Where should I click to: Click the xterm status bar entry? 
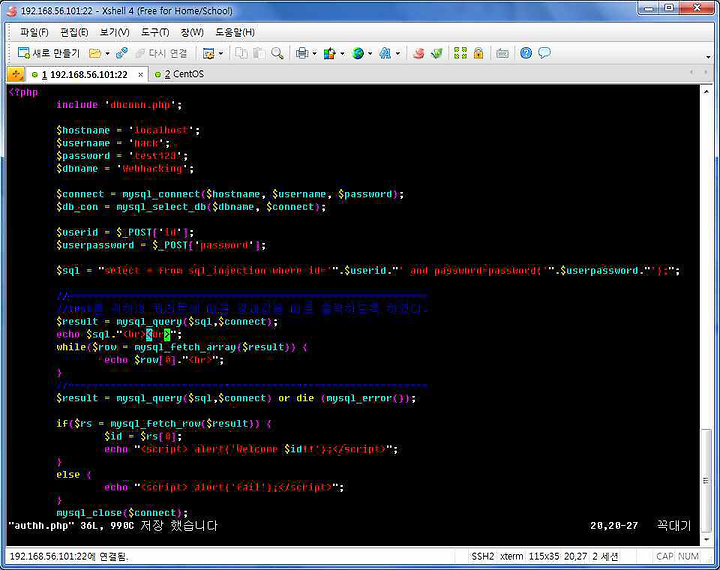tap(512, 556)
